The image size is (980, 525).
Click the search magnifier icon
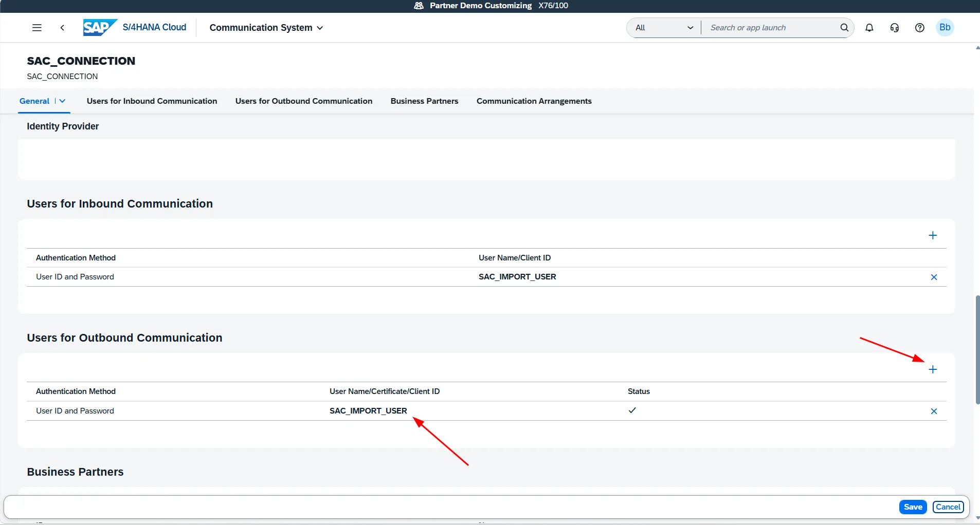click(x=844, y=28)
